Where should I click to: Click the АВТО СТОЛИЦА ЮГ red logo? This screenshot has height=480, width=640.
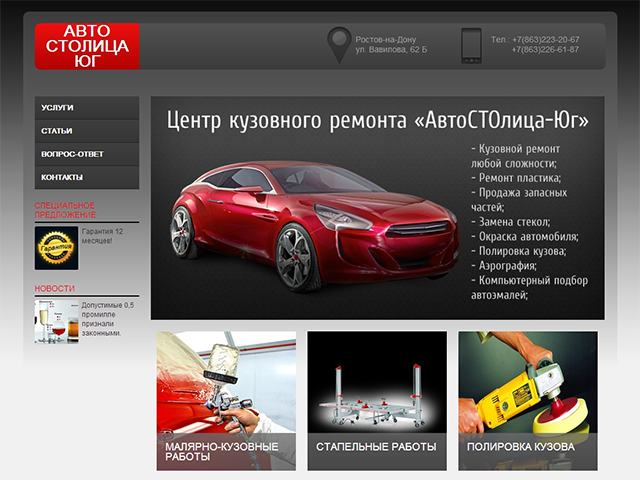(x=87, y=46)
